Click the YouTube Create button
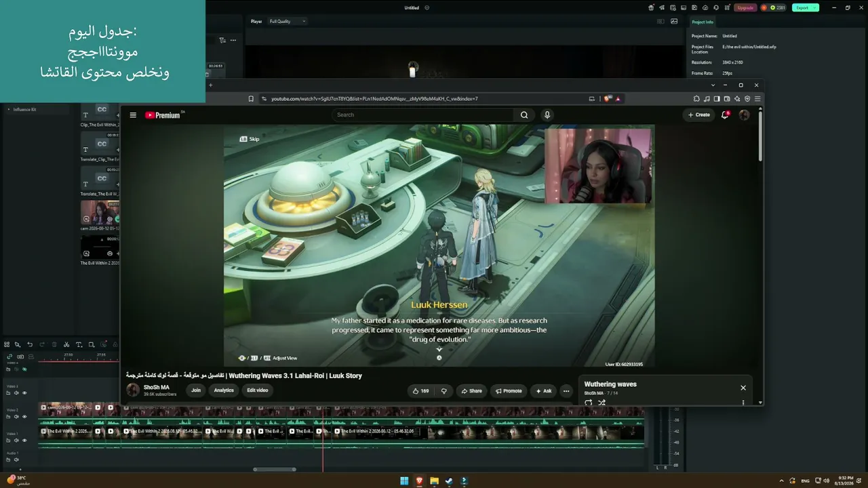 pos(699,115)
